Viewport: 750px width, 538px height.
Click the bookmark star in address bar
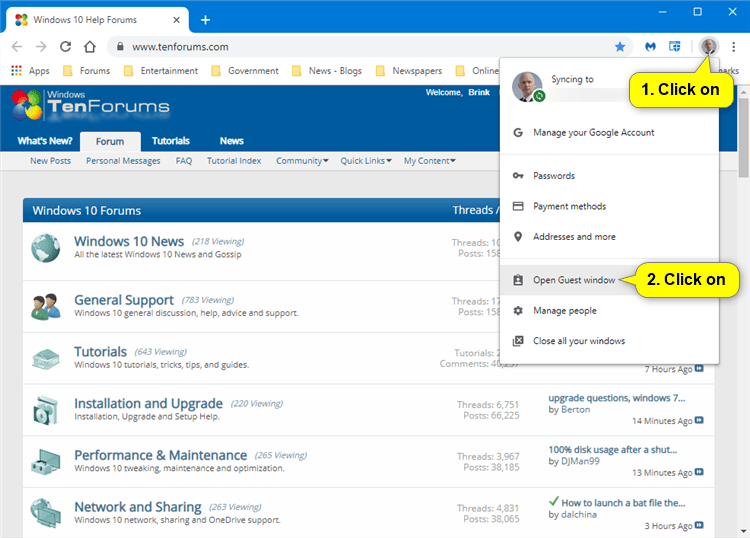tap(620, 46)
